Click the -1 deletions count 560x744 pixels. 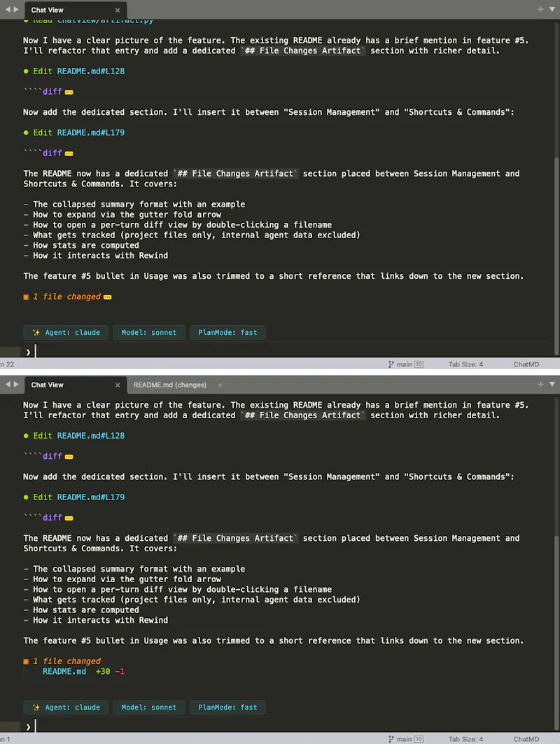(120, 671)
